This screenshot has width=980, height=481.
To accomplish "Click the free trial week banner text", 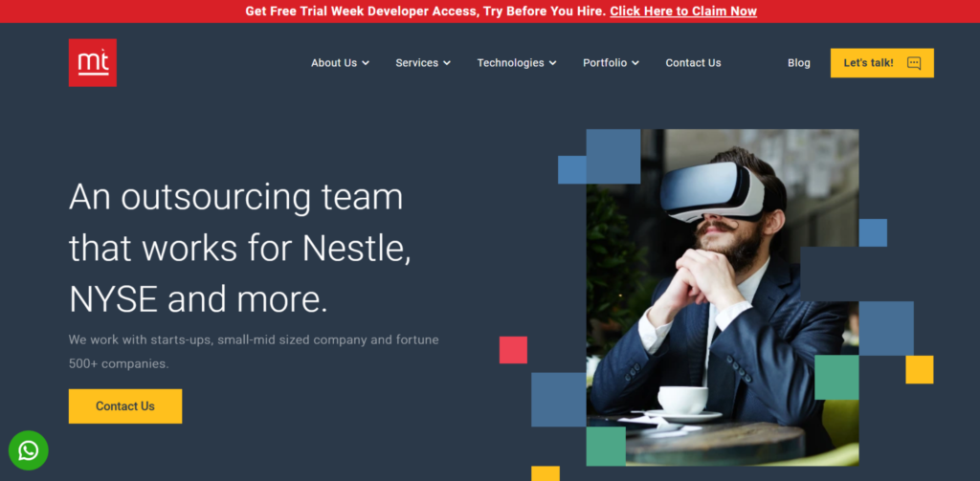I will point(426,11).
